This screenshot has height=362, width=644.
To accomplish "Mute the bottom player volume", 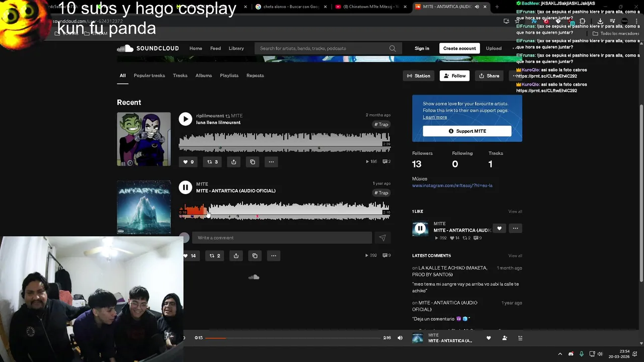I will point(400,338).
